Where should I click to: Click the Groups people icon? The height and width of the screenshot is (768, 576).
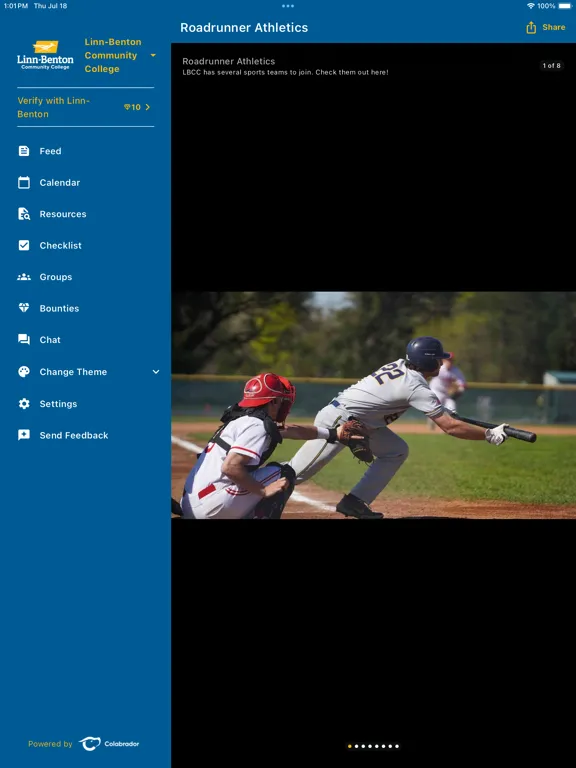tap(24, 277)
